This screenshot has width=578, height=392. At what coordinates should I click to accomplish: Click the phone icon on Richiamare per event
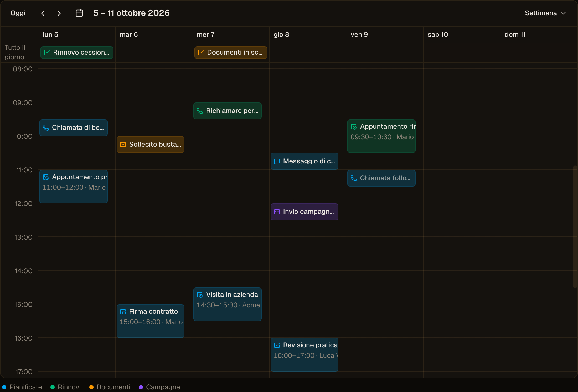pos(200,111)
